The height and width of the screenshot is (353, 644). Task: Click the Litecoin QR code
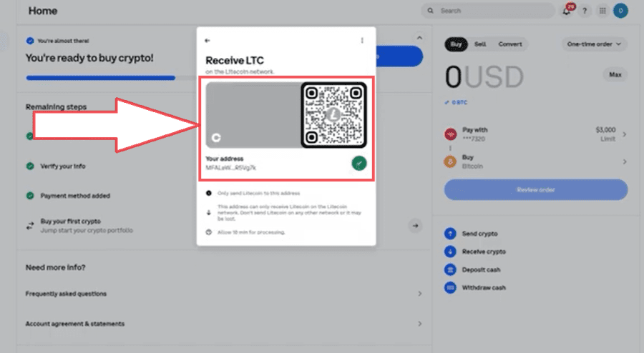tap(333, 115)
